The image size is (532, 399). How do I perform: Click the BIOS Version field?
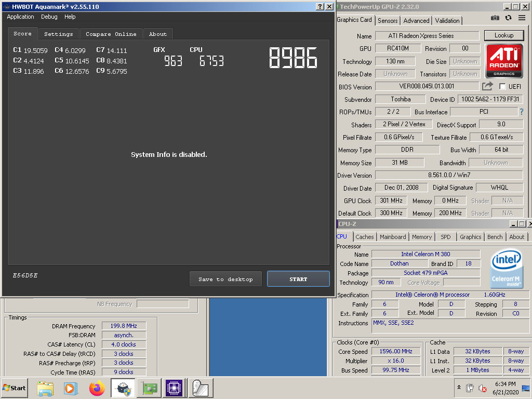(427, 86)
